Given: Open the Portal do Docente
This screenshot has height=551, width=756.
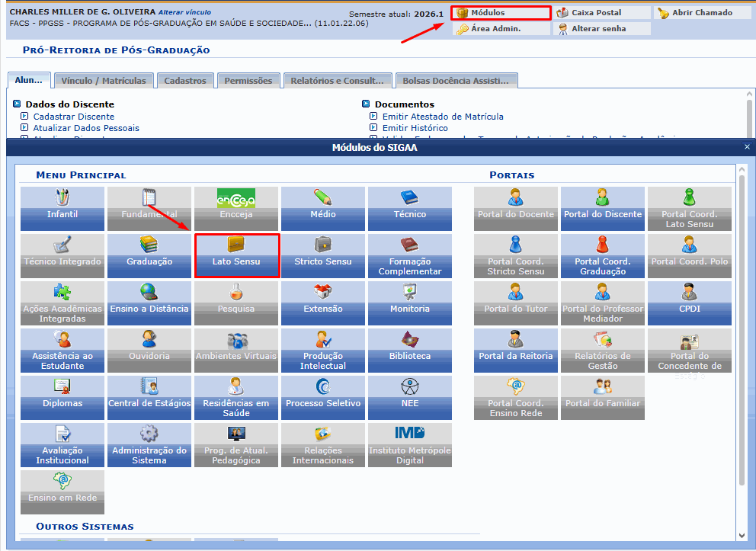Looking at the screenshot, I should 515,209.
